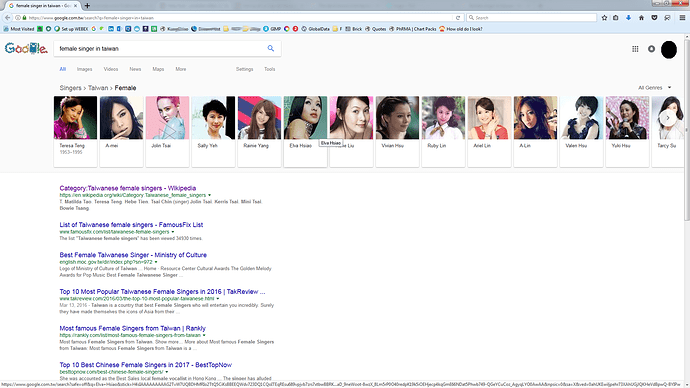Image resolution: width=690 pixels, height=388 pixels.
Task: Open new tab with plus button
Action: [87, 5]
